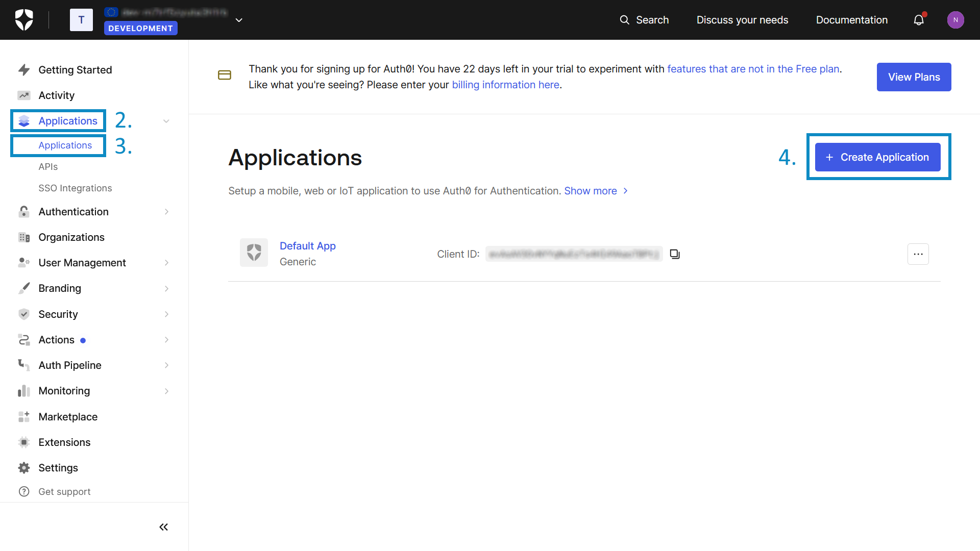The image size is (980, 551).
Task: Open the Get support link
Action: coord(64,491)
